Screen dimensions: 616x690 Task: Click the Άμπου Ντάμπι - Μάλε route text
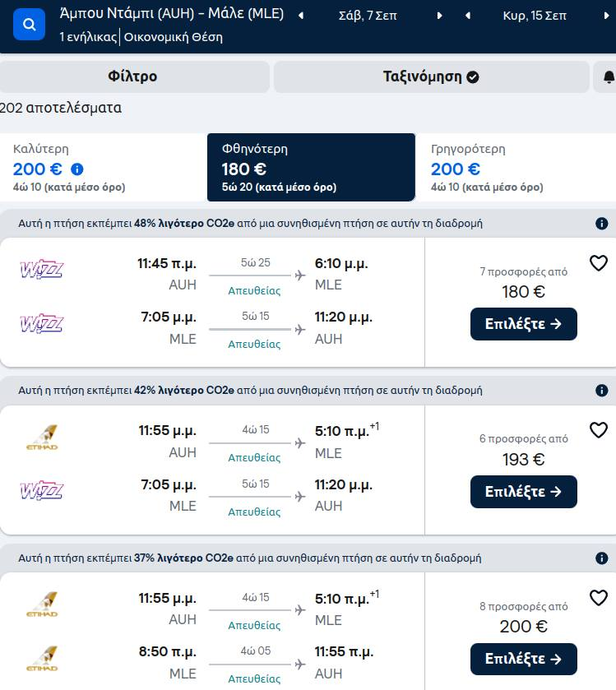click(171, 14)
